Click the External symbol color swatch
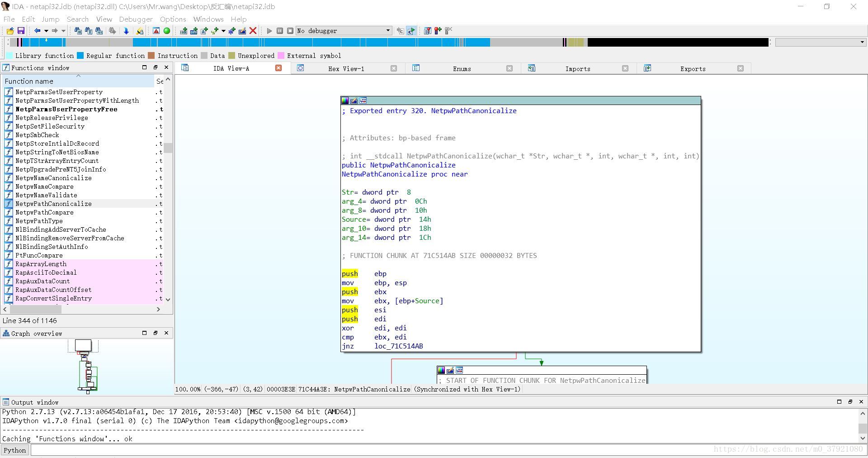The image size is (868, 458). 281,56
